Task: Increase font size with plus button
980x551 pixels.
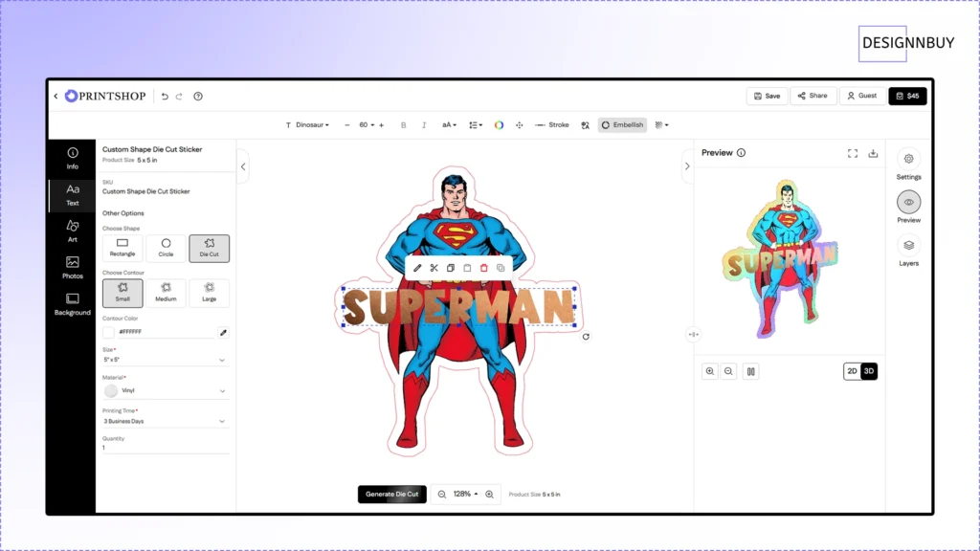Action: (x=381, y=125)
